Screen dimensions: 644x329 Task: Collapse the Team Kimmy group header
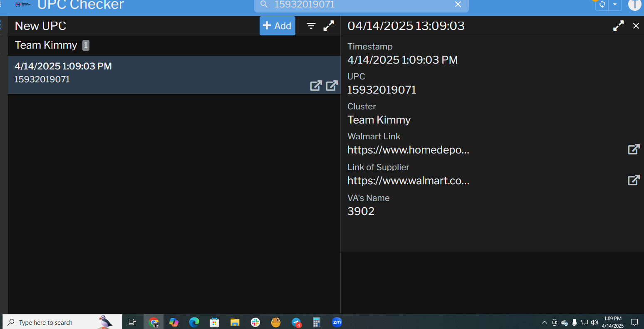tap(46, 45)
